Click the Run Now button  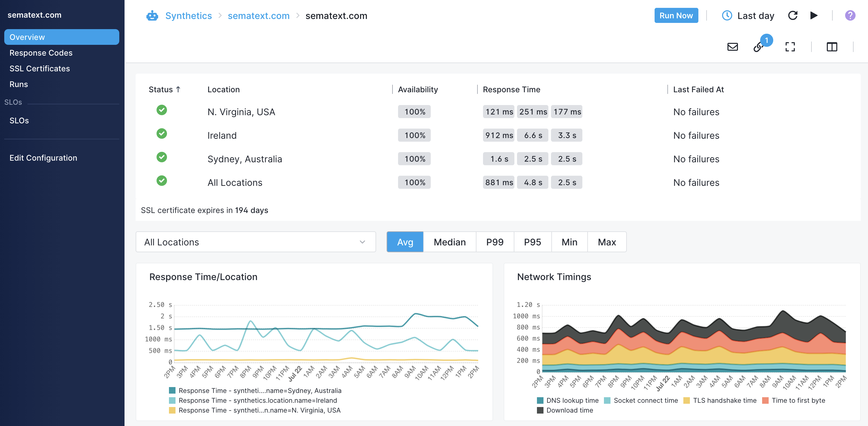pyautogui.click(x=676, y=15)
